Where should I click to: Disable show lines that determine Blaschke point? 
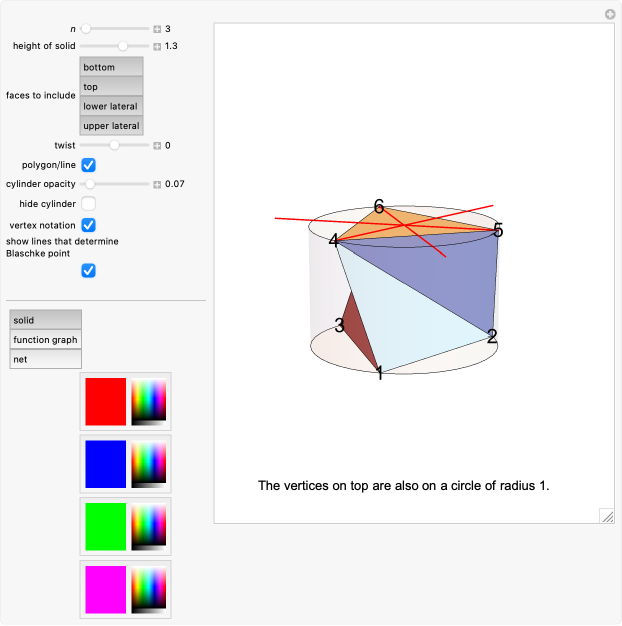pos(88,271)
